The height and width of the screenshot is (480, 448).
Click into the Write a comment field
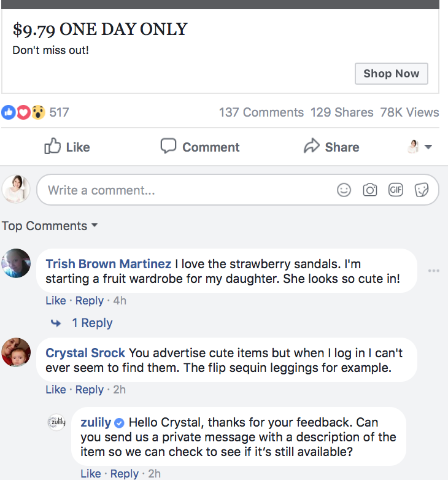pos(184,190)
